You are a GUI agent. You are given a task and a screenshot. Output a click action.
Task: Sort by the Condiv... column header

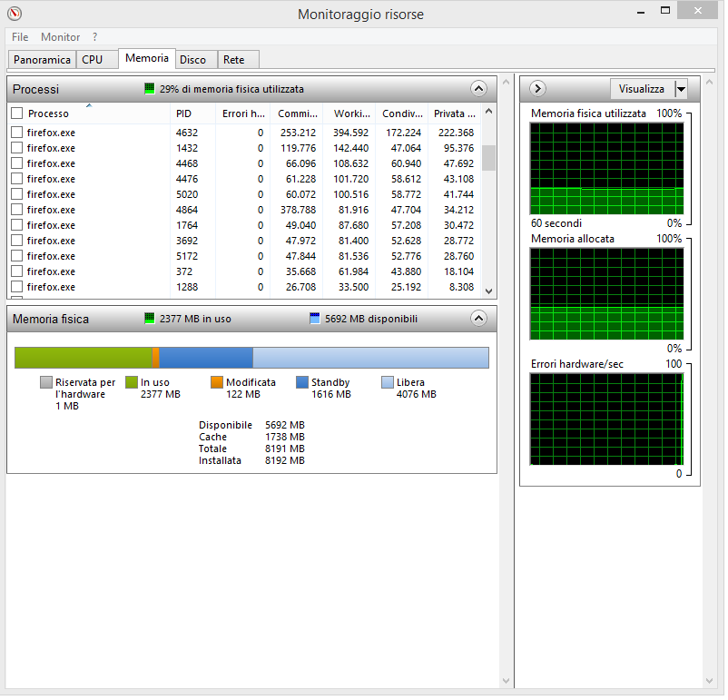(403, 114)
